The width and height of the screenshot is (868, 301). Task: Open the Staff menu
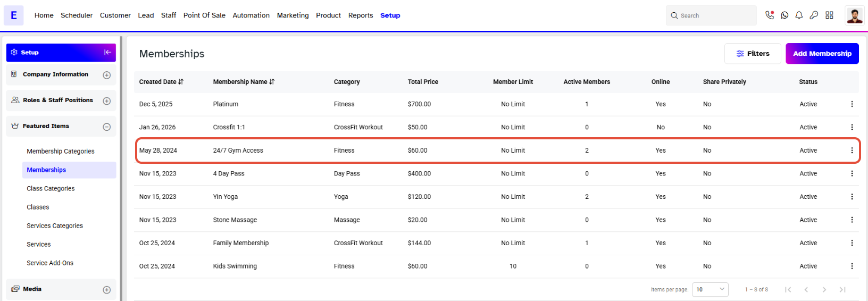coord(169,15)
